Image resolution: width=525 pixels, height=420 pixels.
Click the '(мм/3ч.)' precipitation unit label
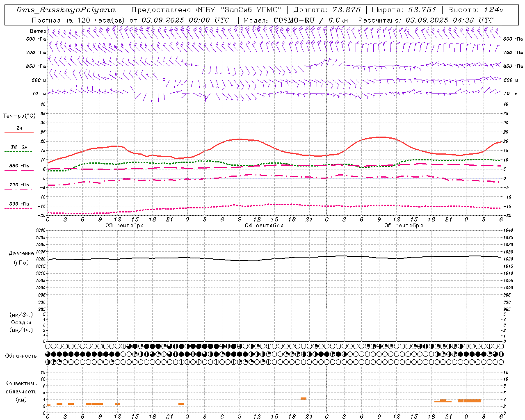[x=21, y=315]
